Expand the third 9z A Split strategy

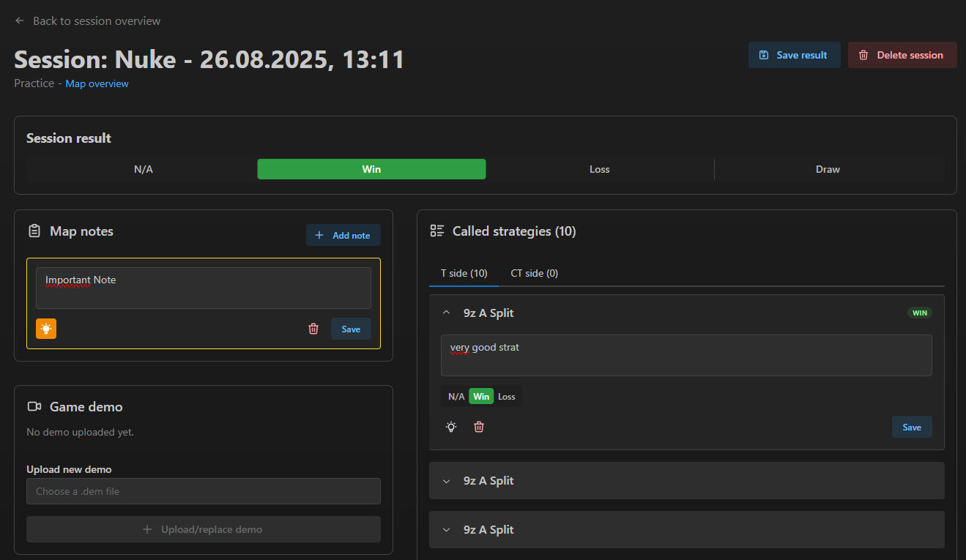(447, 530)
